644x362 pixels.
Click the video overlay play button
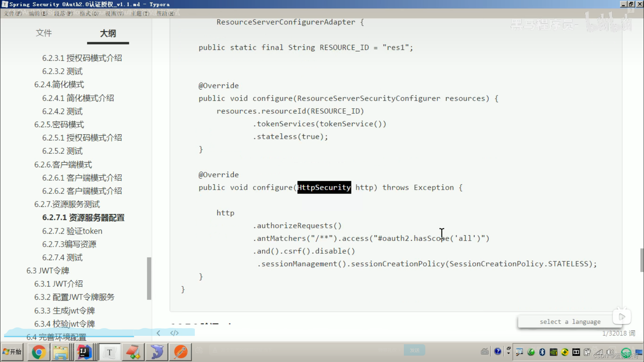click(x=622, y=317)
